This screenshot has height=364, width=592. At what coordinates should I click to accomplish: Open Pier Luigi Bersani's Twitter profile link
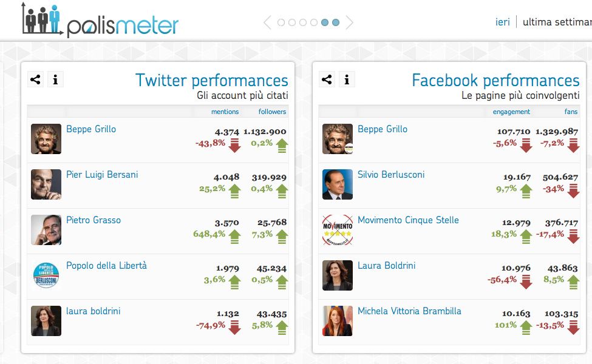pyautogui.click(x=102, y=175)
